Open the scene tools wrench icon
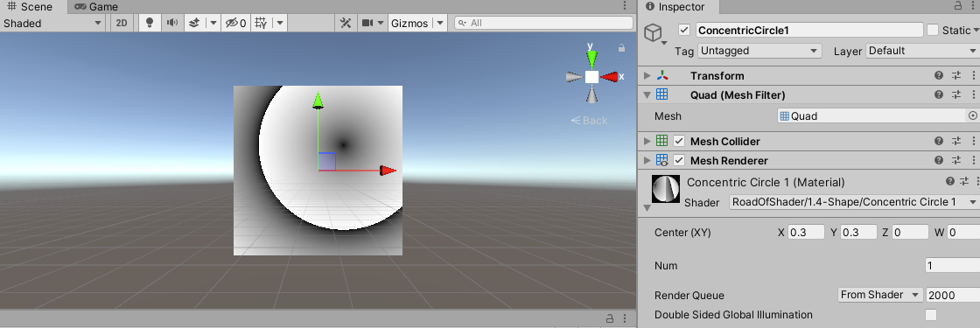 pos(345,23)
